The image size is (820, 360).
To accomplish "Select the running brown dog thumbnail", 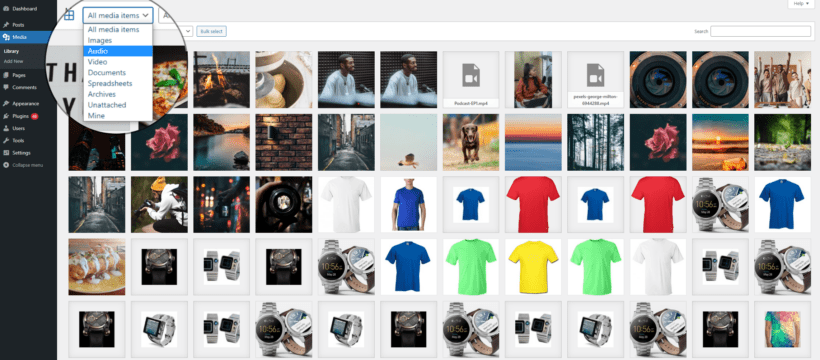I will point(471,142).
